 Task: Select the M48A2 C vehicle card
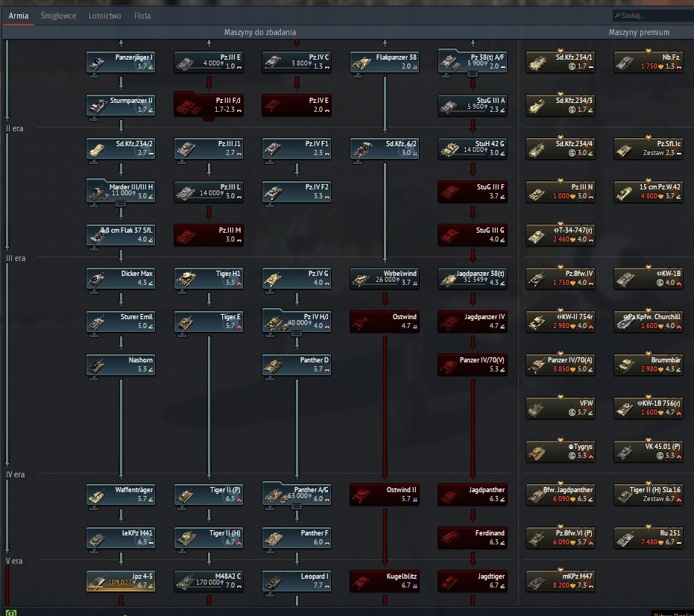pos(209,581)
